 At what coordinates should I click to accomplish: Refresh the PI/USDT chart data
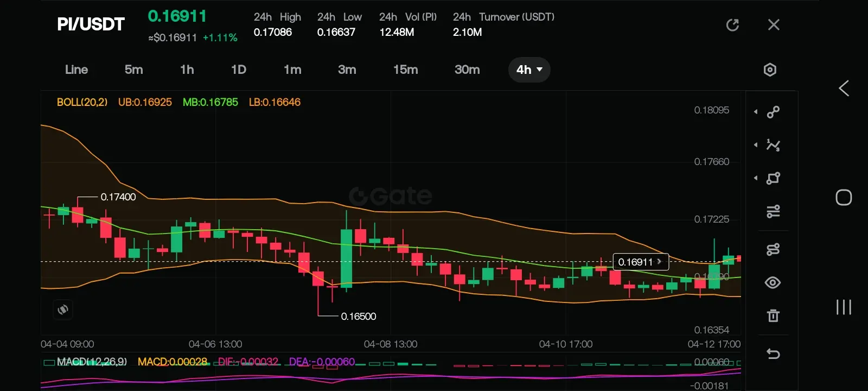(732, 25)
